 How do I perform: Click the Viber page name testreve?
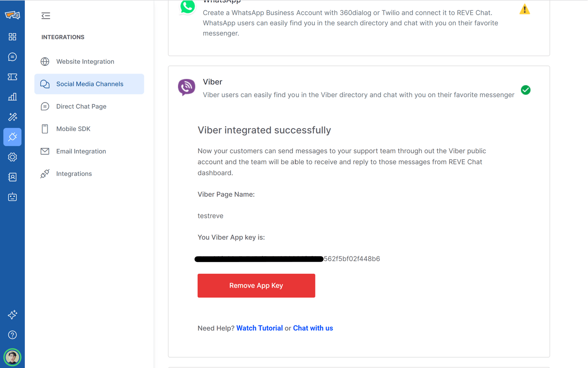(x=211, y=216)
